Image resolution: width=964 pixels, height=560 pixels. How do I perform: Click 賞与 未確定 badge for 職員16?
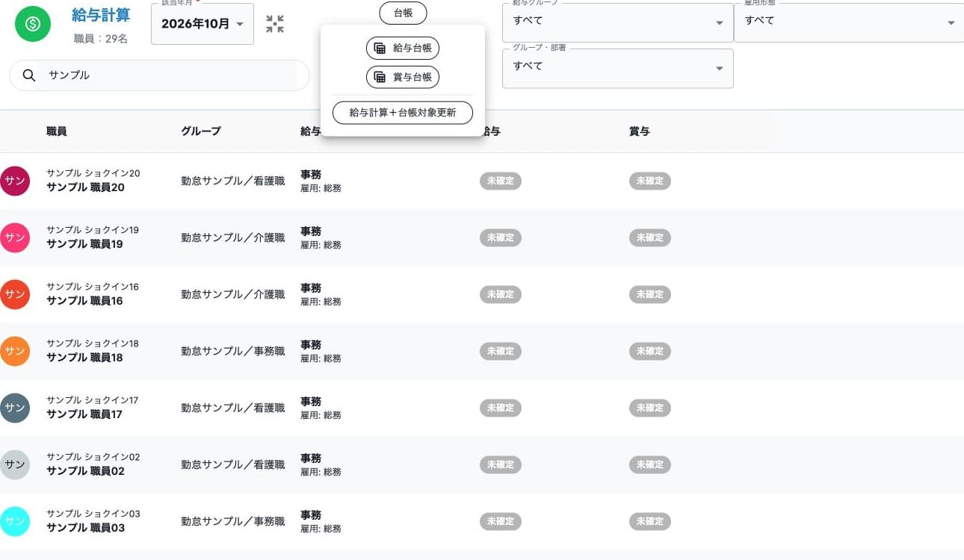point(650,294)
